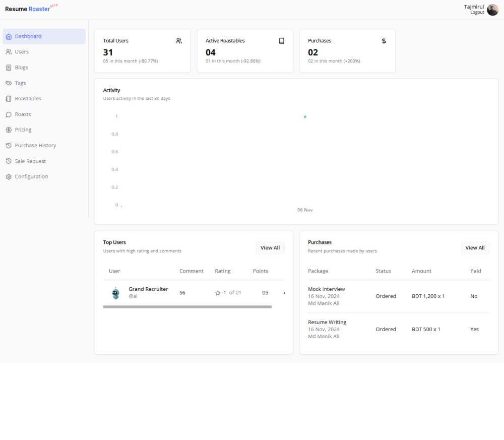The width and height of the screenshot is (504, 440).
Task: Click the star rating icon for Grand Recruiter
Action: (x=218, y=293)
